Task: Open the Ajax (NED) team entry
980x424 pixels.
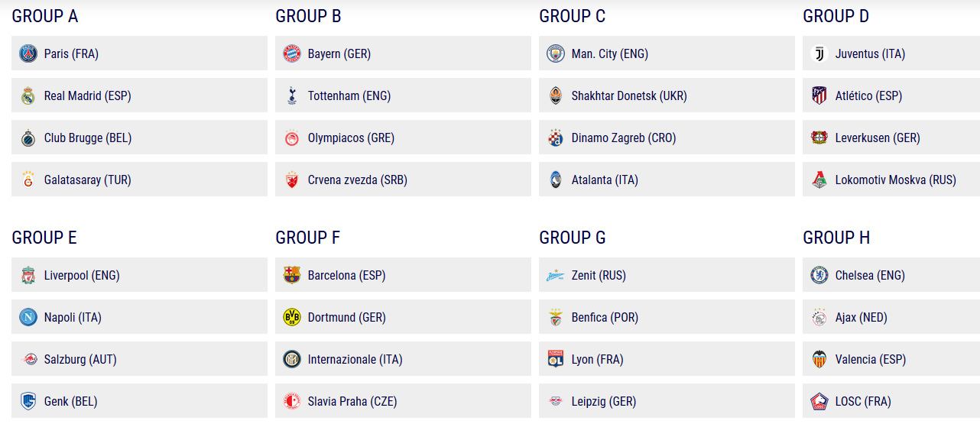Action: tap(891, 317)
